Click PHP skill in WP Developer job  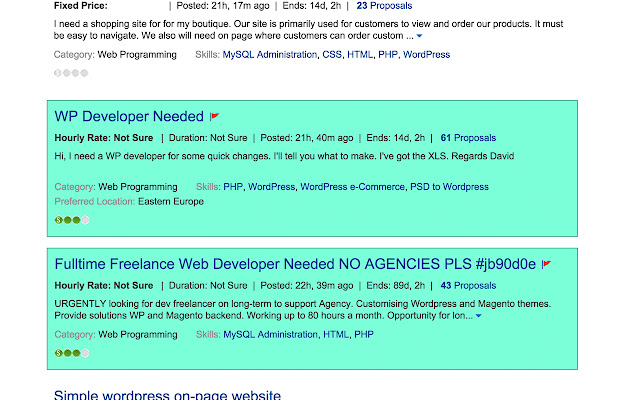[233, 187]
